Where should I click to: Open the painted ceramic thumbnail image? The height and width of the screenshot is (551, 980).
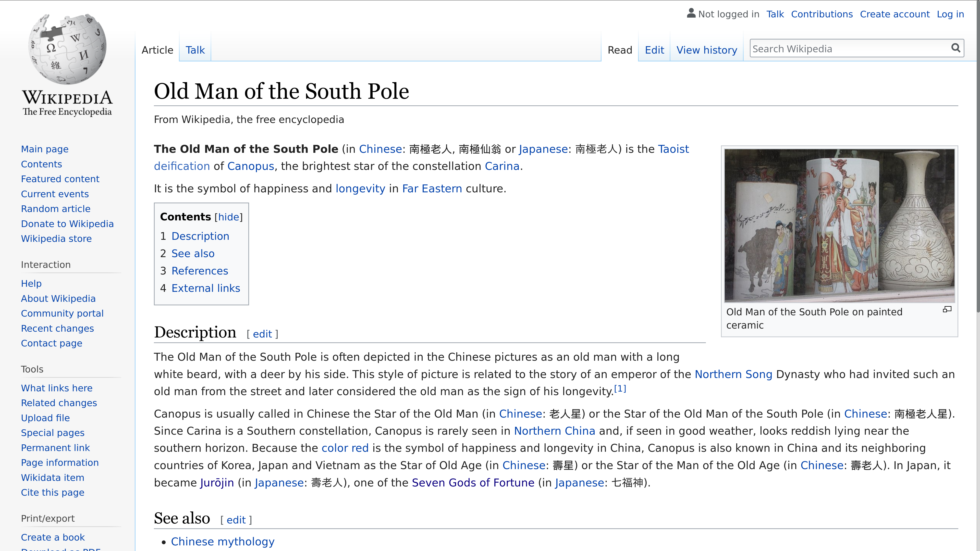point(840,226)
